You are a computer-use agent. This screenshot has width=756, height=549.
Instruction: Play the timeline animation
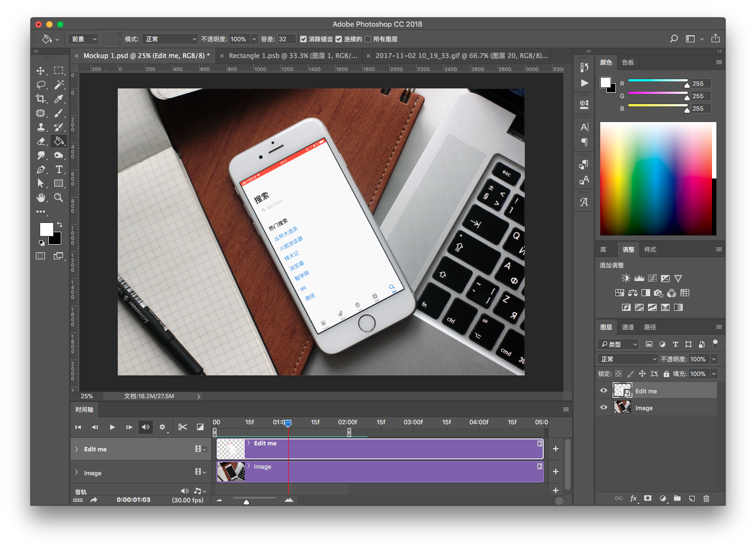coord(112,427)
